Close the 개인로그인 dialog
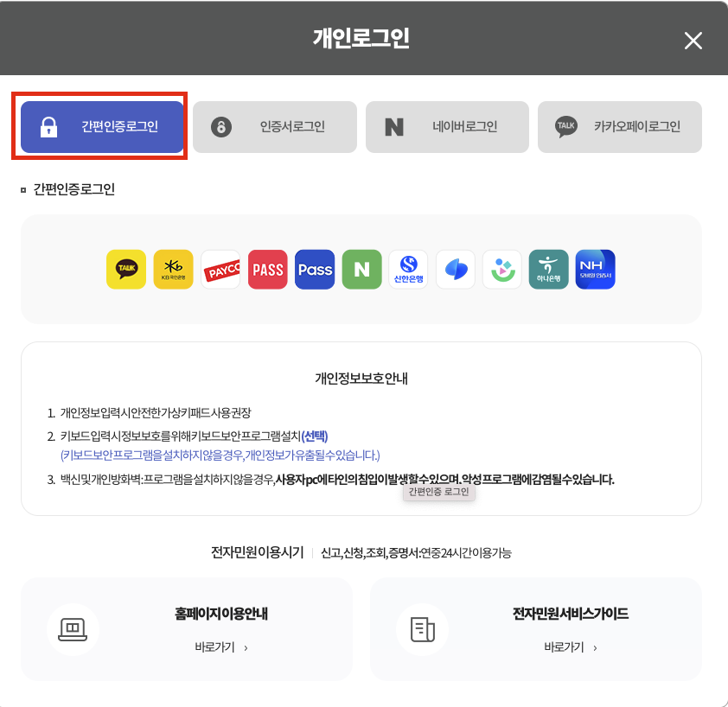The height and width of the screenshot is (707, 728). tap(693, 40)
